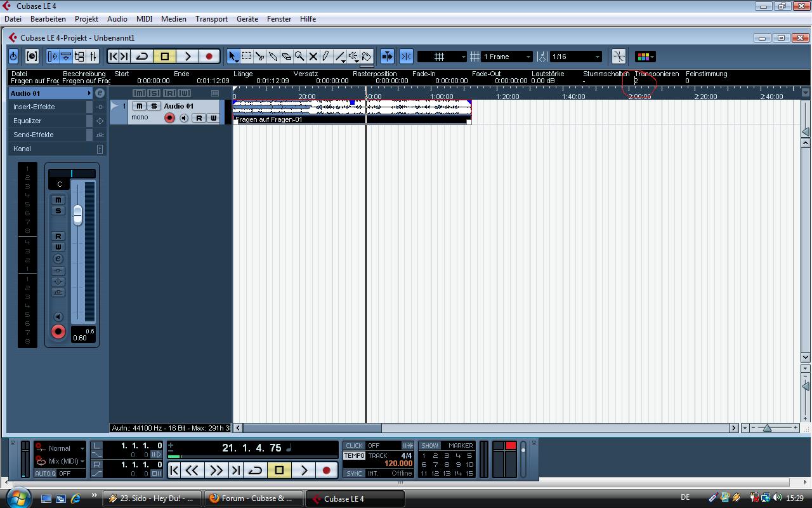Select the Zoom magnifier tool
This screenshot has width=812, height=508.
pos(299,57)
